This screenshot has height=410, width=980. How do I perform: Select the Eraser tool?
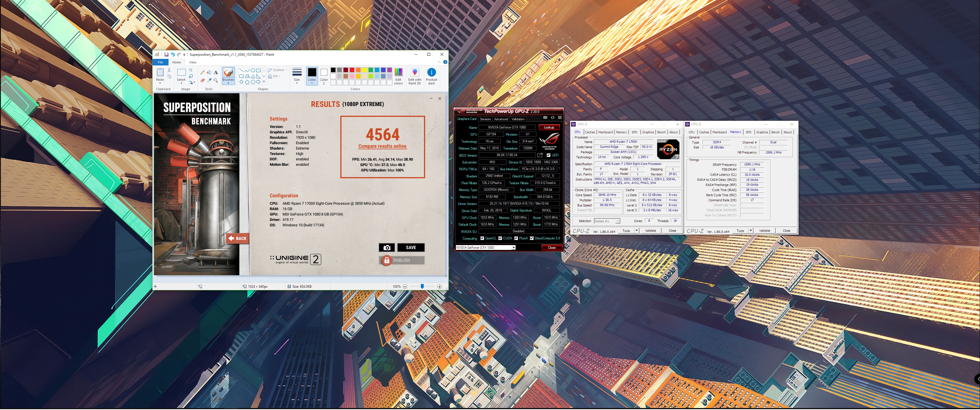203,80
